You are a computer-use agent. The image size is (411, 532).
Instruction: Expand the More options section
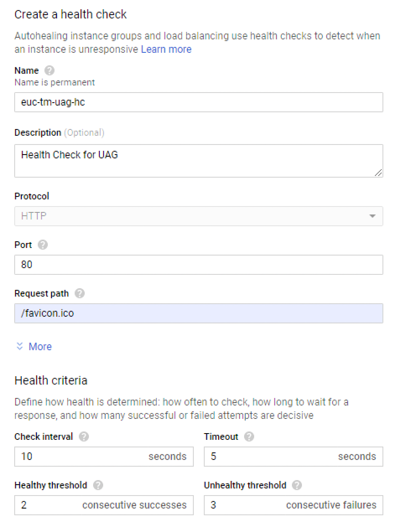[40, 346]
